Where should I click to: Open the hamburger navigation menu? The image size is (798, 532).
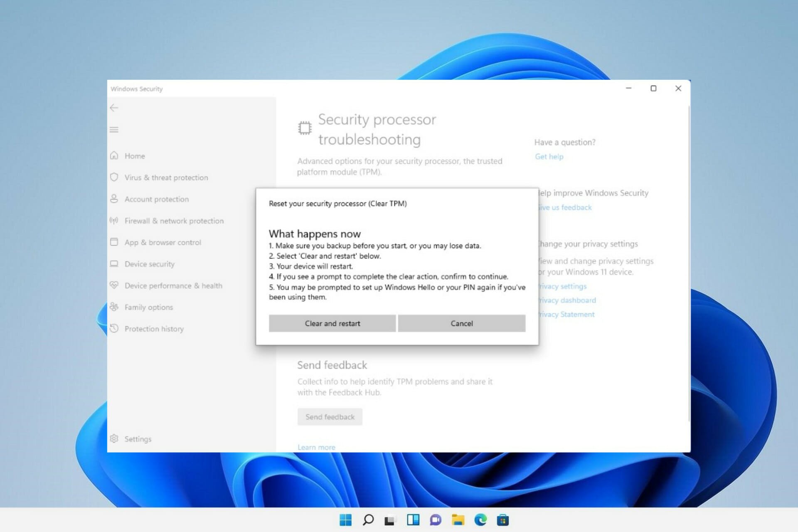tap(114, 130)
